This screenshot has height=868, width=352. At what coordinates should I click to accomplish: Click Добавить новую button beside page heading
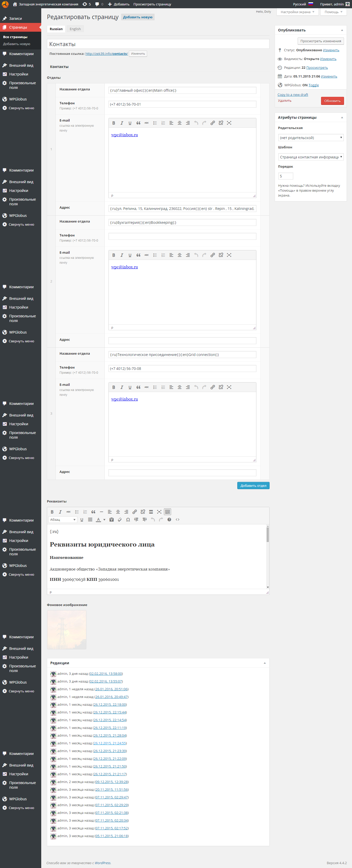(138, 17)
